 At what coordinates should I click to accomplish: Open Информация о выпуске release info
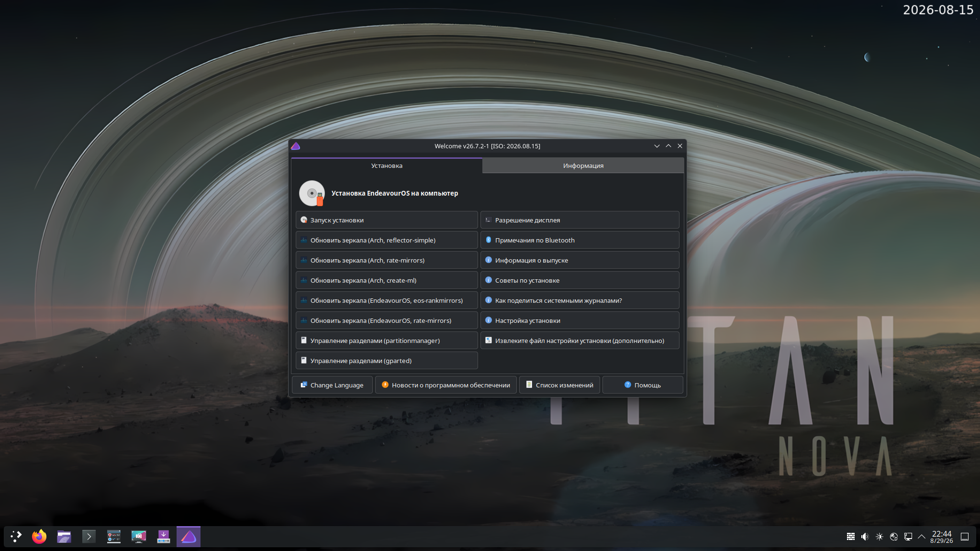[580, 260]
